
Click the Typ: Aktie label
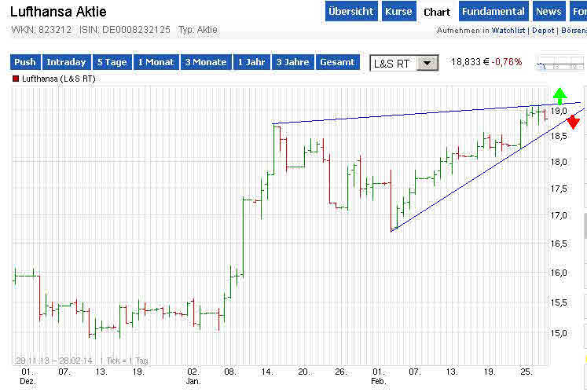pyautogui.click(x=198, y=30)
